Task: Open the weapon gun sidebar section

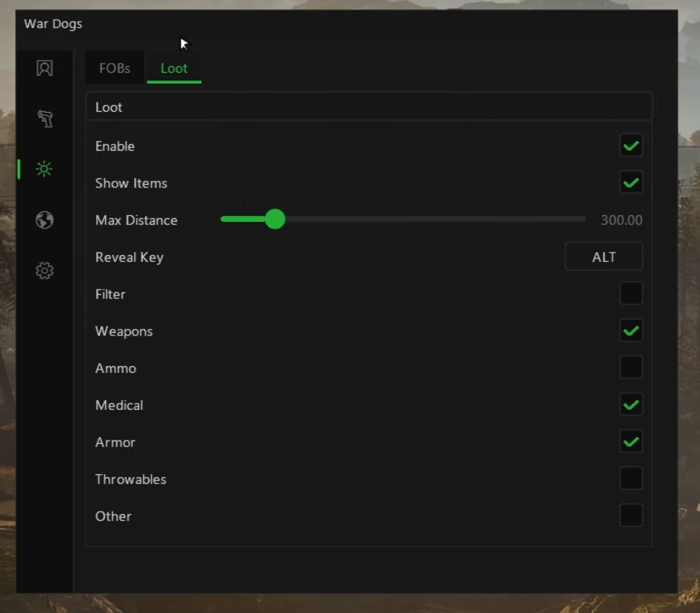Action: pos(44,118)
